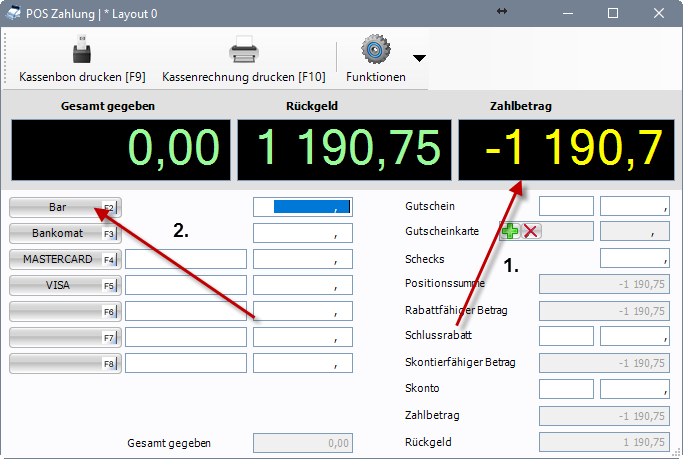Viewport: 683px width, 459px height.
Task: Click the MASTERCARD reference text field
Action: click(185, 259)
